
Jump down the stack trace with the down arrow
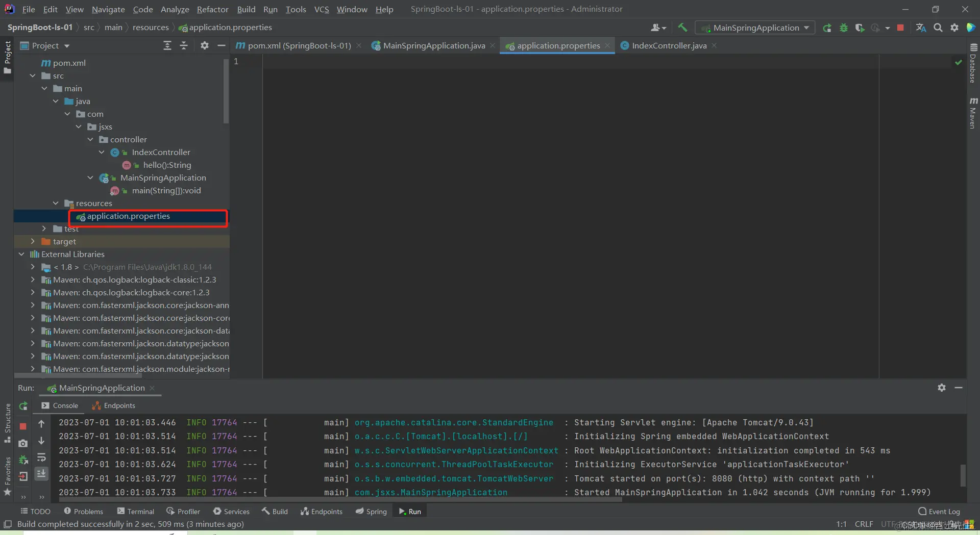(42, 441)
